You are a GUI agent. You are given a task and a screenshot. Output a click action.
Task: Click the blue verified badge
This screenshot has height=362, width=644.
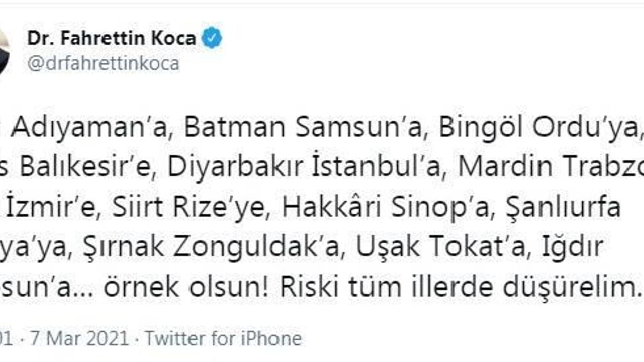pyautogui.click(x=212, y=39)
